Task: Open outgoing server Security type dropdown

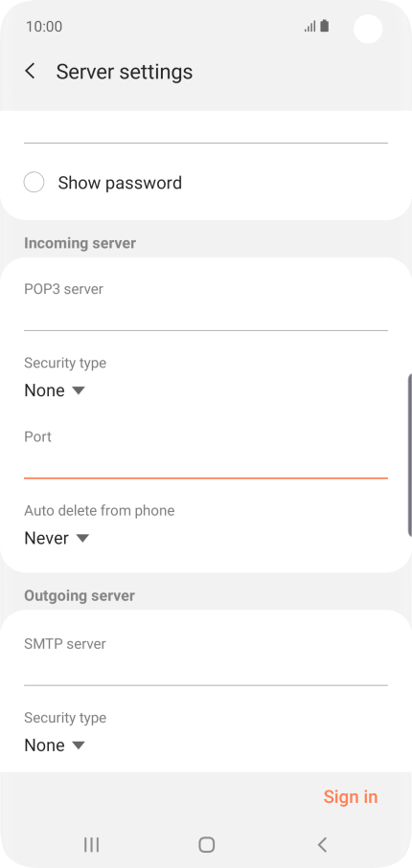Action: [55, 746]
